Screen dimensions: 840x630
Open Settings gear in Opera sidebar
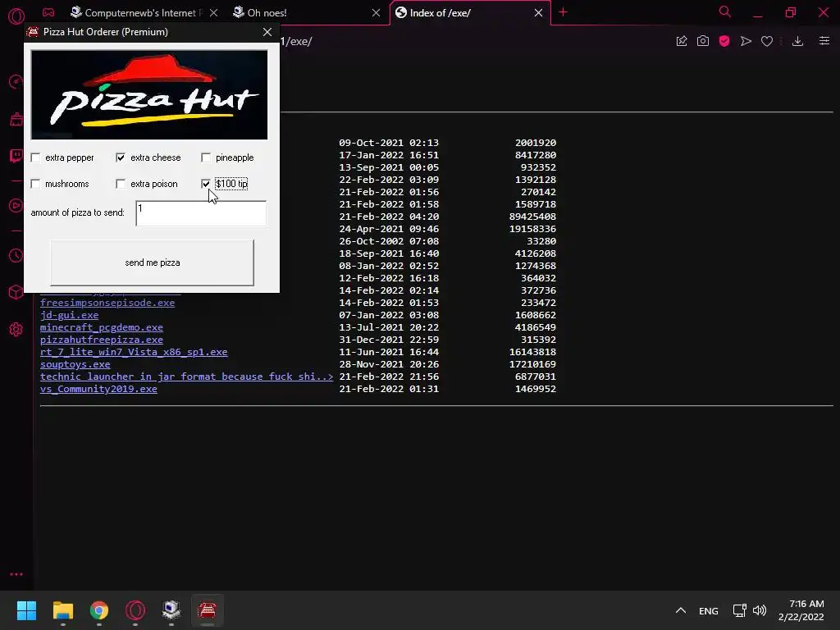[16, 330]
